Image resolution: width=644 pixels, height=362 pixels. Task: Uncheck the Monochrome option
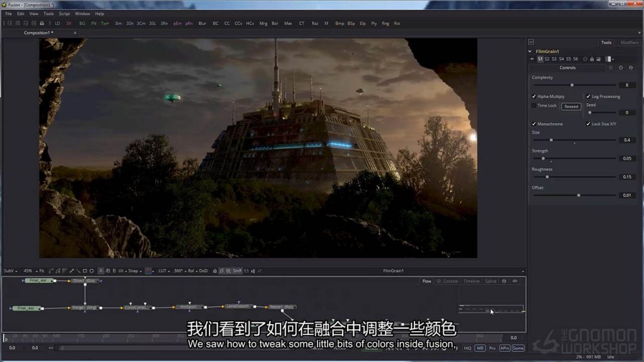(x=535, y=124)
